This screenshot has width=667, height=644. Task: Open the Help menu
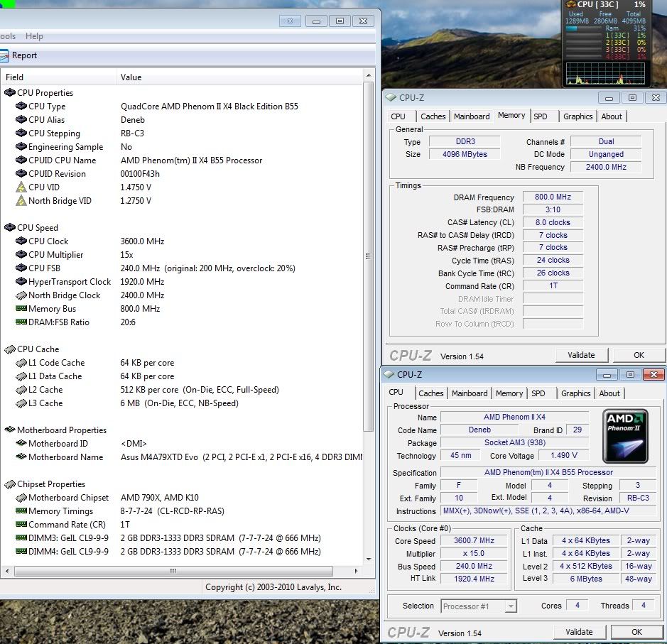34,36
